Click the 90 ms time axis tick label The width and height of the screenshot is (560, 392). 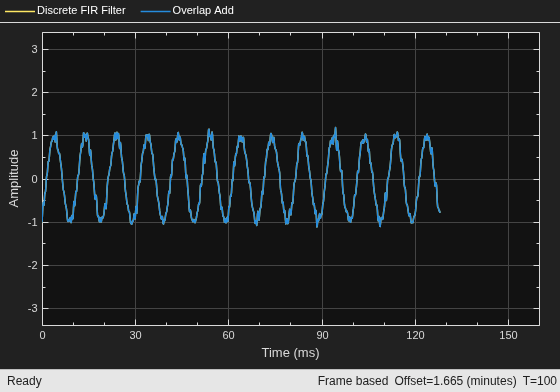[322, 335]
